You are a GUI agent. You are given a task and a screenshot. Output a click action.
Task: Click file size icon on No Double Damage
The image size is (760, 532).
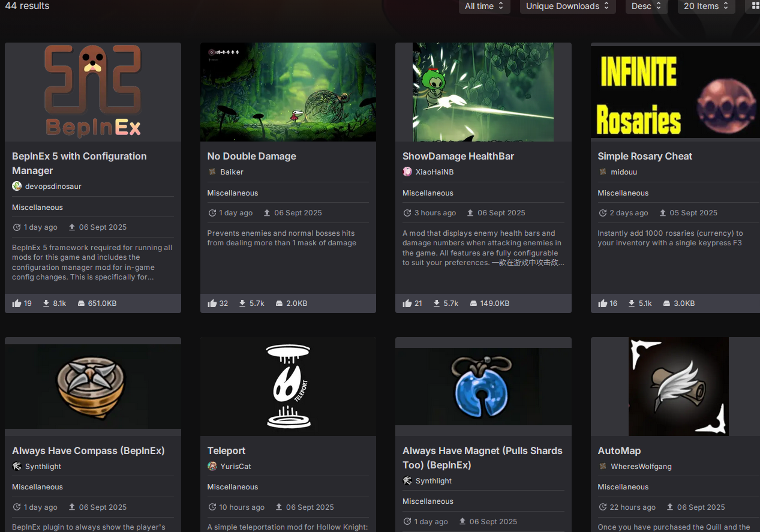(279, 303)
